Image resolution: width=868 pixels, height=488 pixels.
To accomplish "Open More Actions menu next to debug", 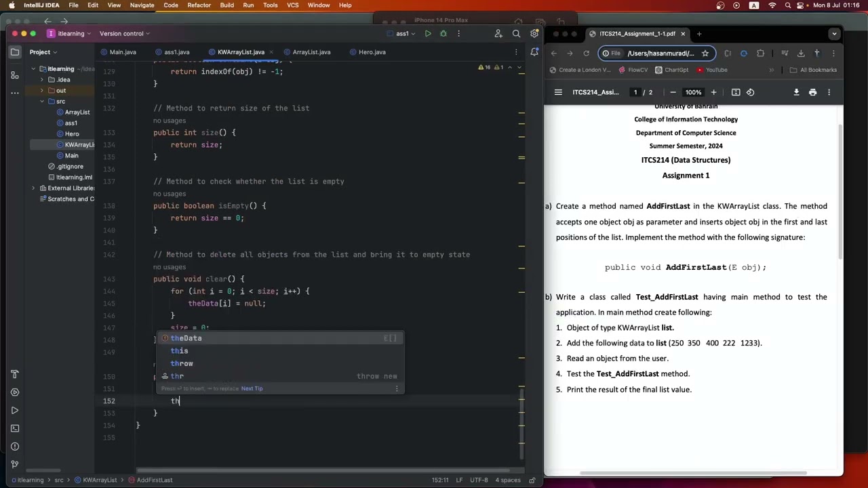I will pyautogui.click(x=459, y=34).
